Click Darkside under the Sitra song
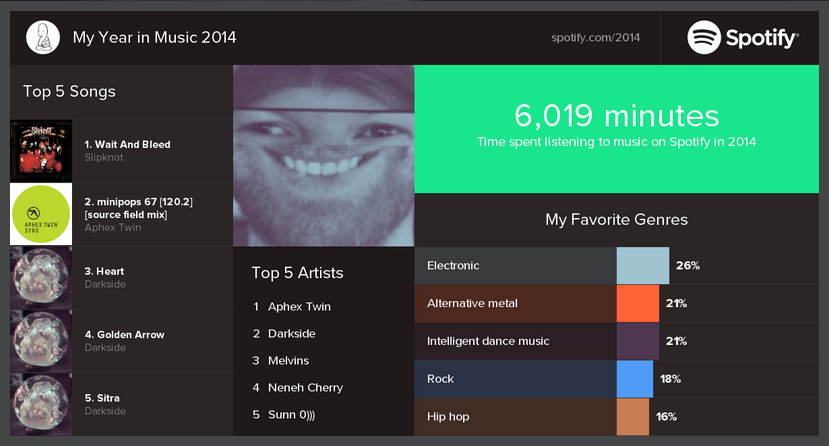Image resolution: width=829 pixels, height=446 pixels. pos(105,411)
